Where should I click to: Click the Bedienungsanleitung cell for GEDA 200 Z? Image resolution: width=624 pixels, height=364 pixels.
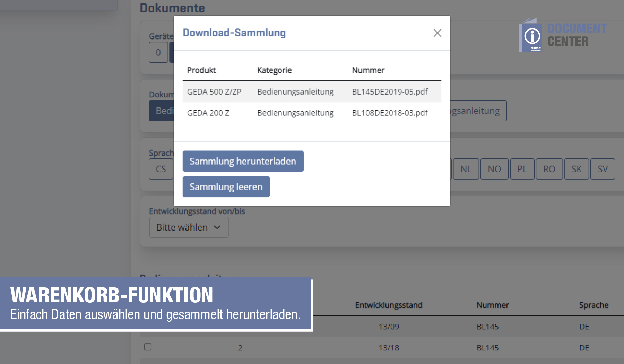295,113
